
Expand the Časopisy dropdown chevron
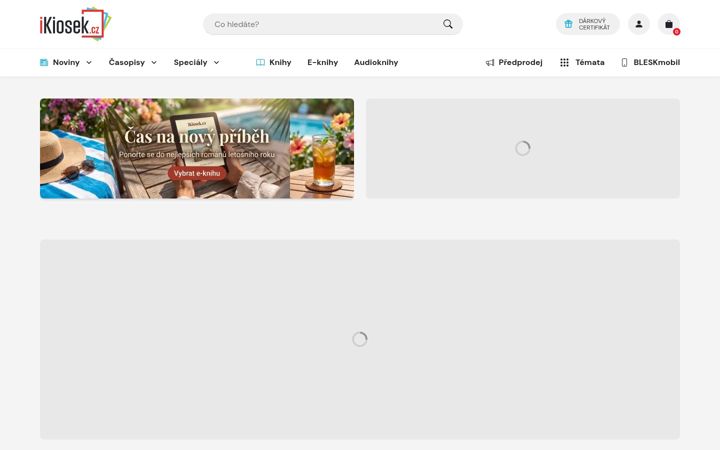[154, 62]
